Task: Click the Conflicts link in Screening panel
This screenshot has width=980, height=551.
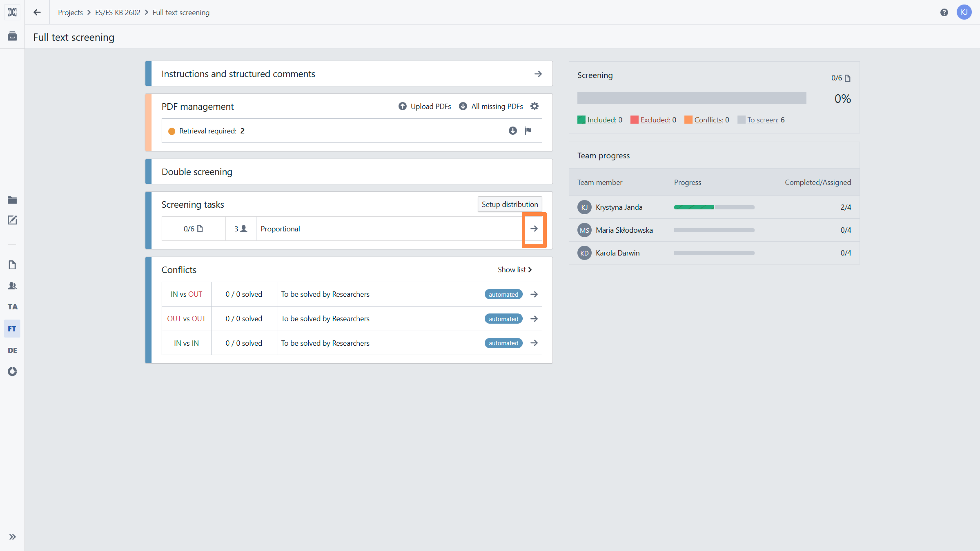Action: click(x=708, y=120)
